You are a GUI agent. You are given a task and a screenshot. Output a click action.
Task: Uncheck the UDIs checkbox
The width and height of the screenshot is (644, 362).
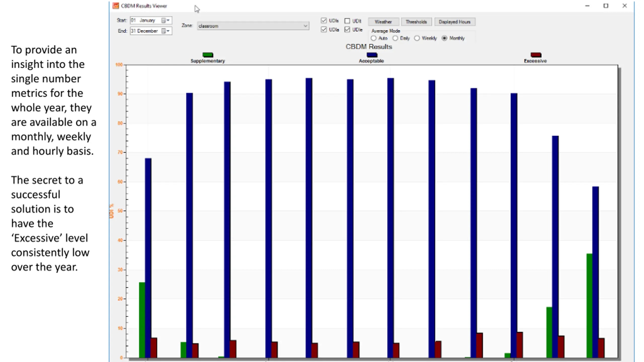click(324, 21)
